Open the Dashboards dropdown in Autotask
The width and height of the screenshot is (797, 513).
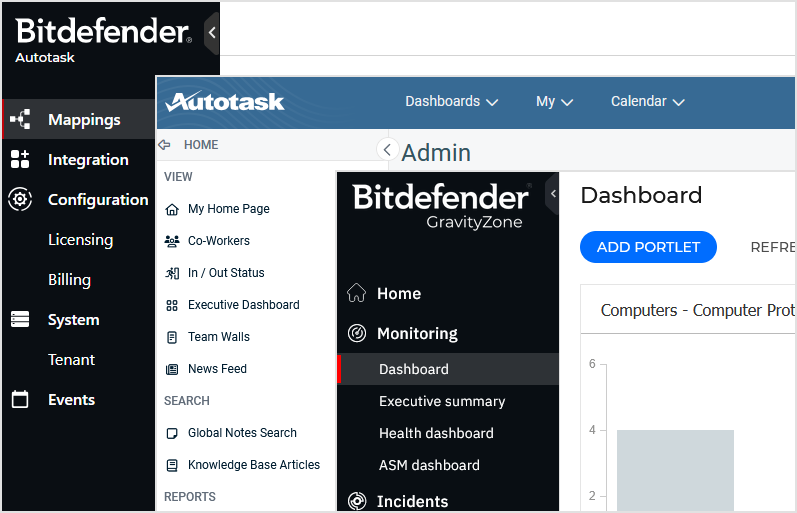[451, 102]
